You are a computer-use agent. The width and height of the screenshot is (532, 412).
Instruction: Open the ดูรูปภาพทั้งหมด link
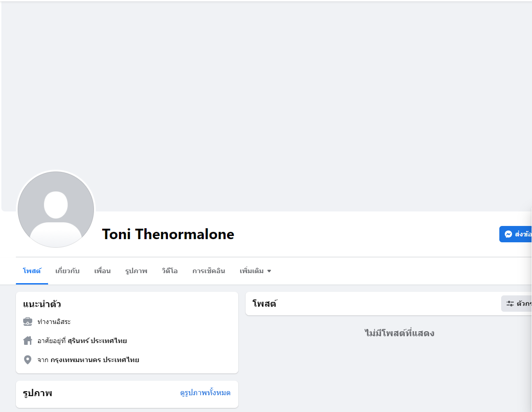coord(205,393)
